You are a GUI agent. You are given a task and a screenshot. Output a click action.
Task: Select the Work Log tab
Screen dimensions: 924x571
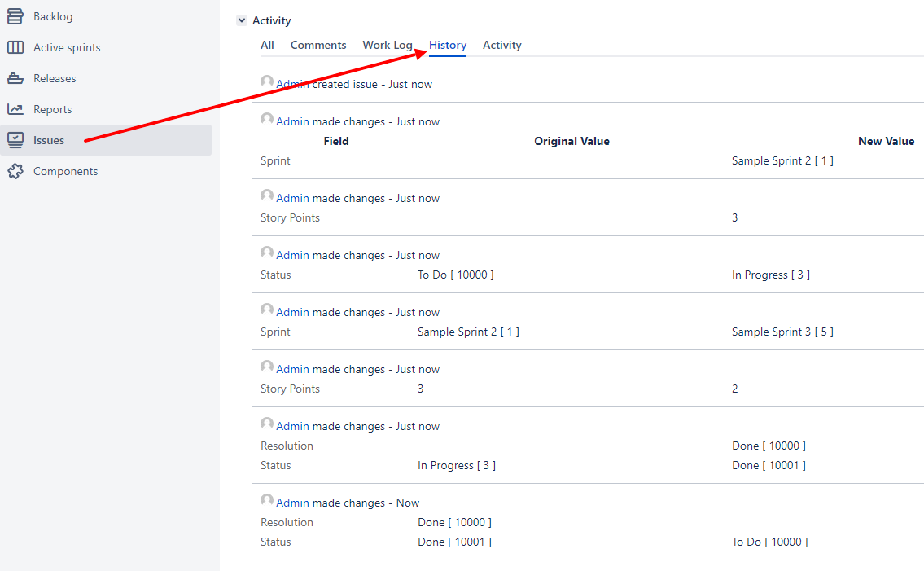coord(388,45)
